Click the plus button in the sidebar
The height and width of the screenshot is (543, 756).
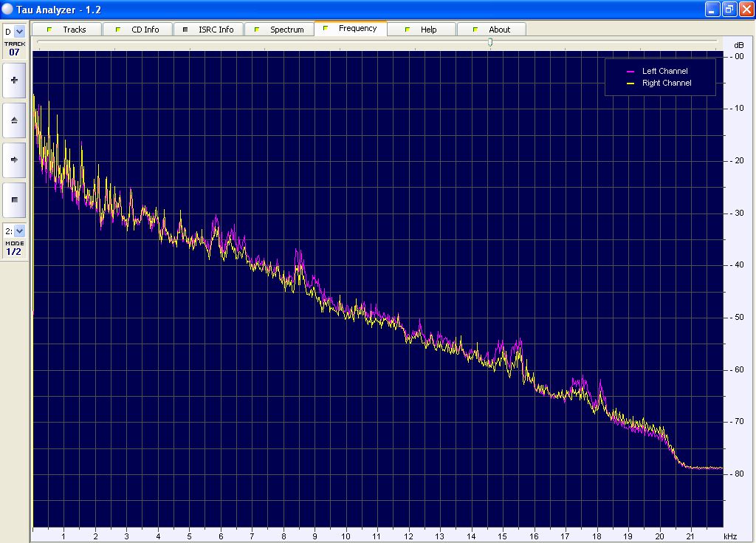pyautogui.click(x=14, y=80)
